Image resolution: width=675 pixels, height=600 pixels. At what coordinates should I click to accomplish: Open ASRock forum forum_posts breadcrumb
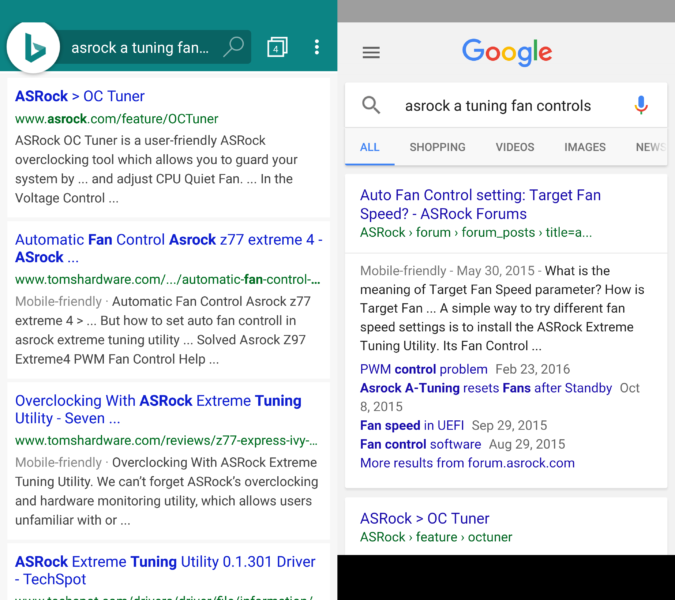tap(476, 232)
